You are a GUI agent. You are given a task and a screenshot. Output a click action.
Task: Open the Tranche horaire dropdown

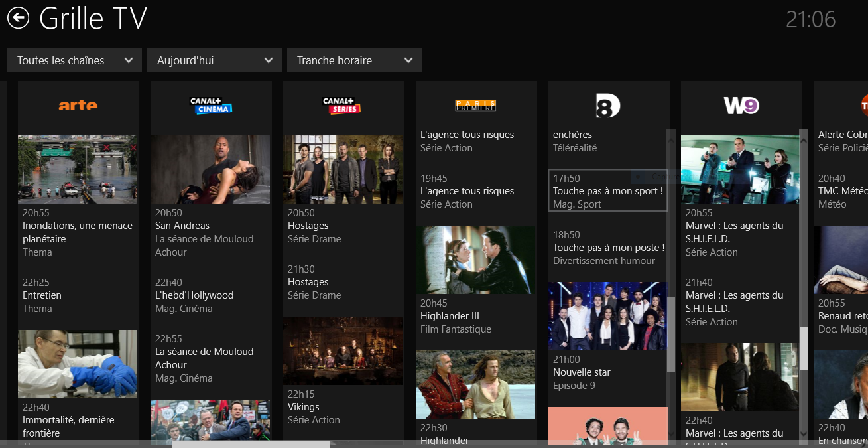tap(354, 60)
